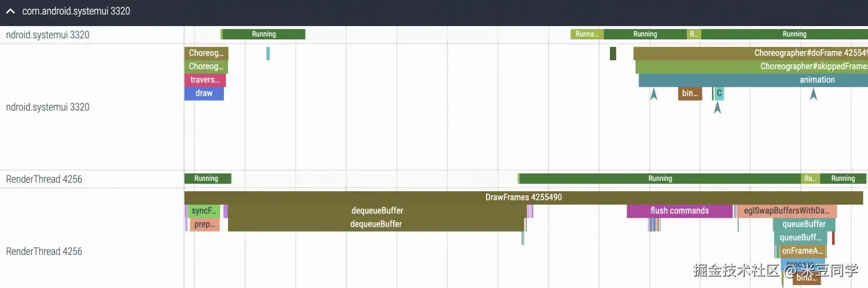Select the eglSwapBuffersWithDa... slice

pos(786,211)
